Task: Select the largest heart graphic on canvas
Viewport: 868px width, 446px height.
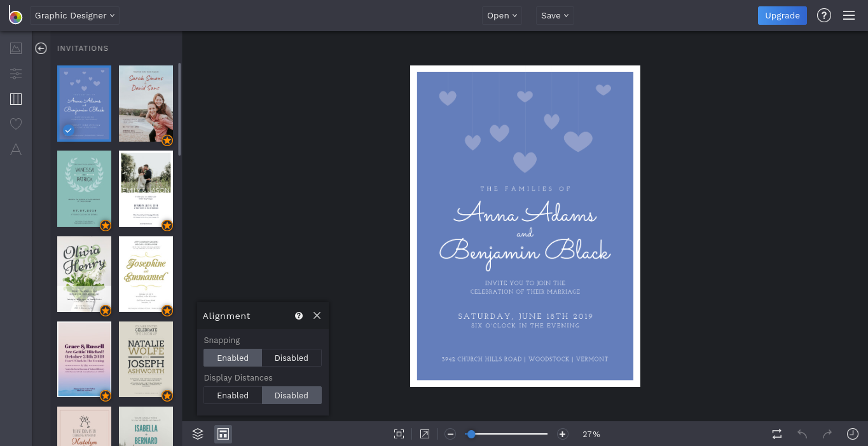Action: tap(578, 141)
